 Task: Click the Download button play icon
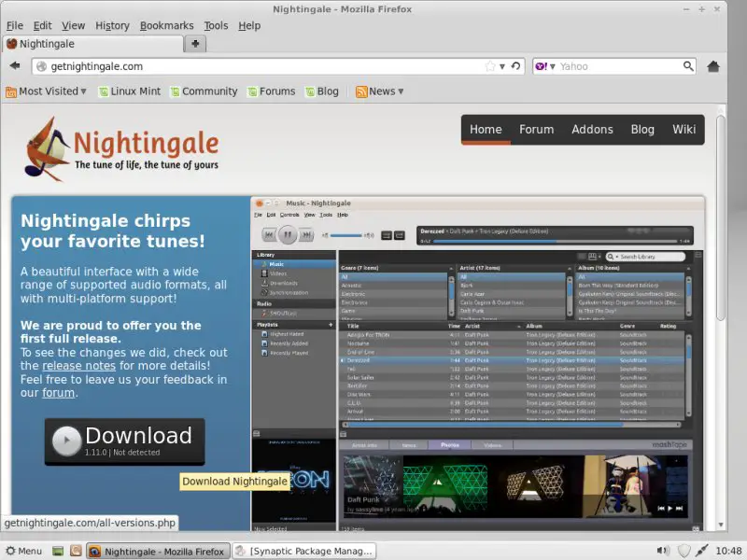[66, 441]
